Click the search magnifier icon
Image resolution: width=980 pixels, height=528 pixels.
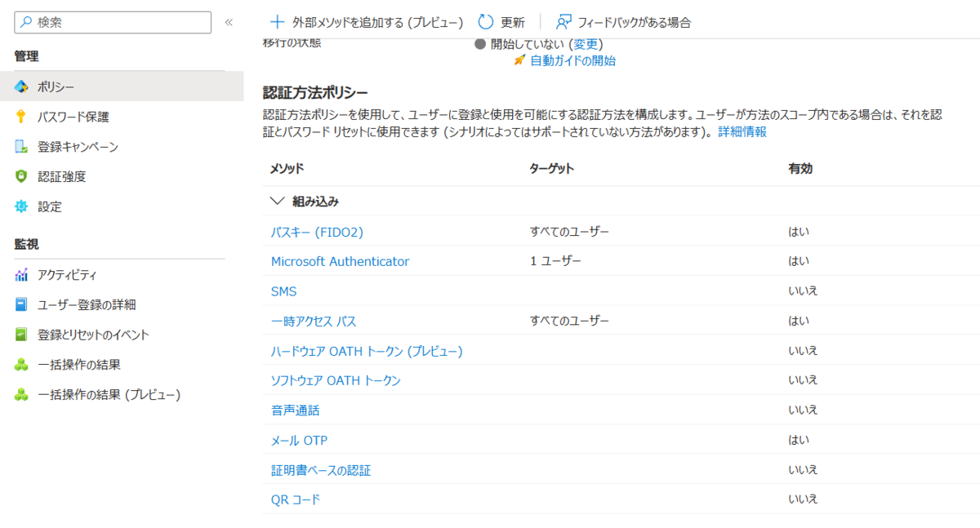[x=26, y=23]
